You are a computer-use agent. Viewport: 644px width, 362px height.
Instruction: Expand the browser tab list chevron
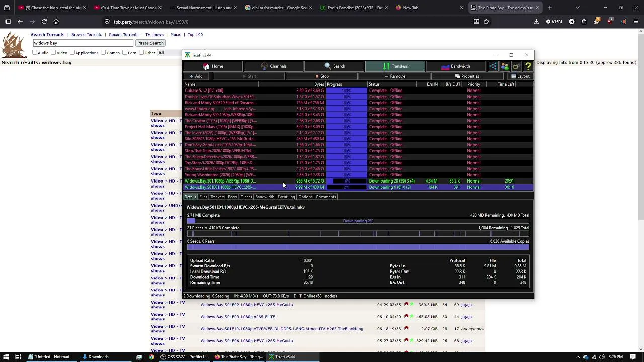click(x=577, y=8)
